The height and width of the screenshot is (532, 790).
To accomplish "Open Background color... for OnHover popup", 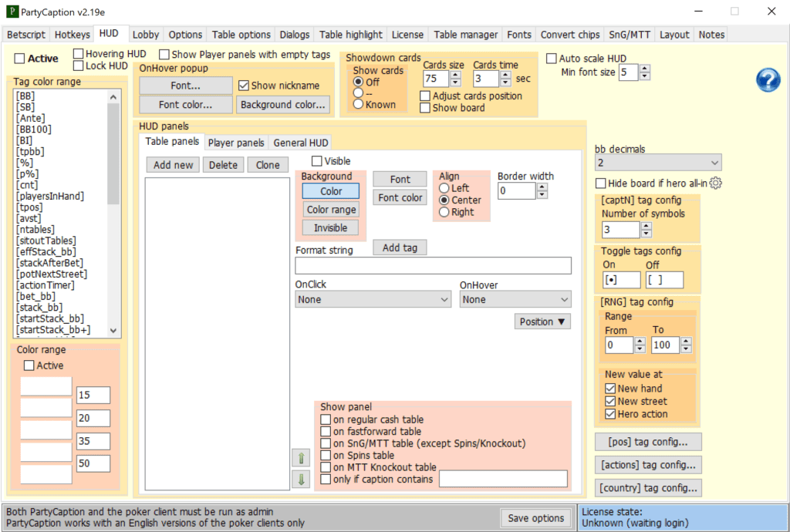I will coord(282,105).
